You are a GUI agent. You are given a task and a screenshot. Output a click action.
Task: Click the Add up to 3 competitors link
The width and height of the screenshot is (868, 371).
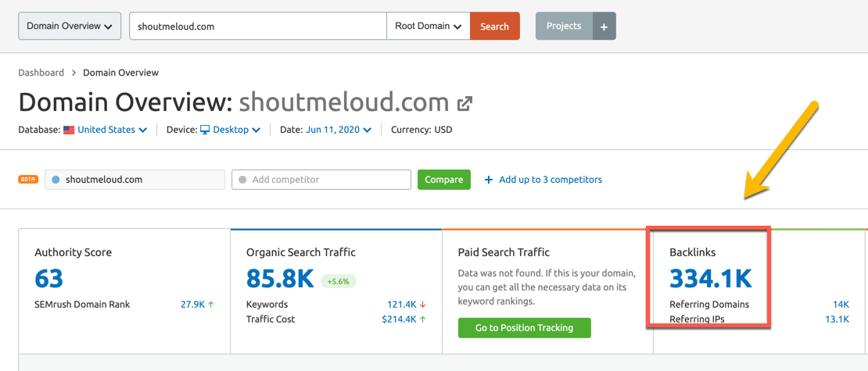(551, 180)
